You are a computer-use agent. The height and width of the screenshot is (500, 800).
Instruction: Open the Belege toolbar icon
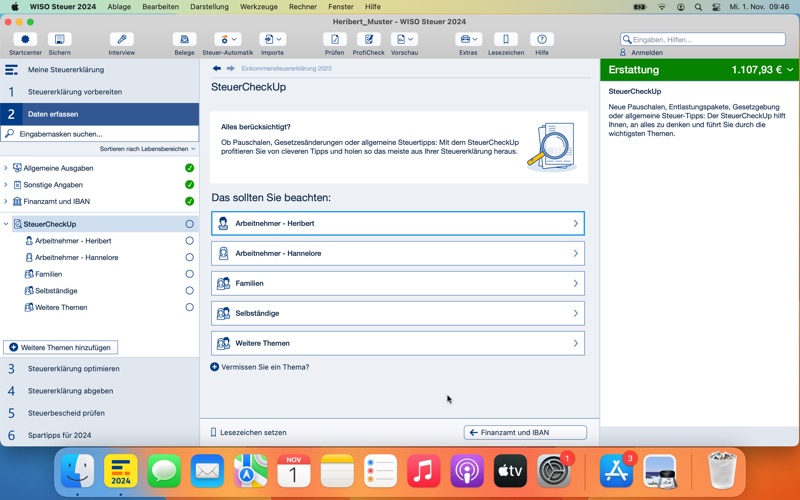tap(184, 39)
